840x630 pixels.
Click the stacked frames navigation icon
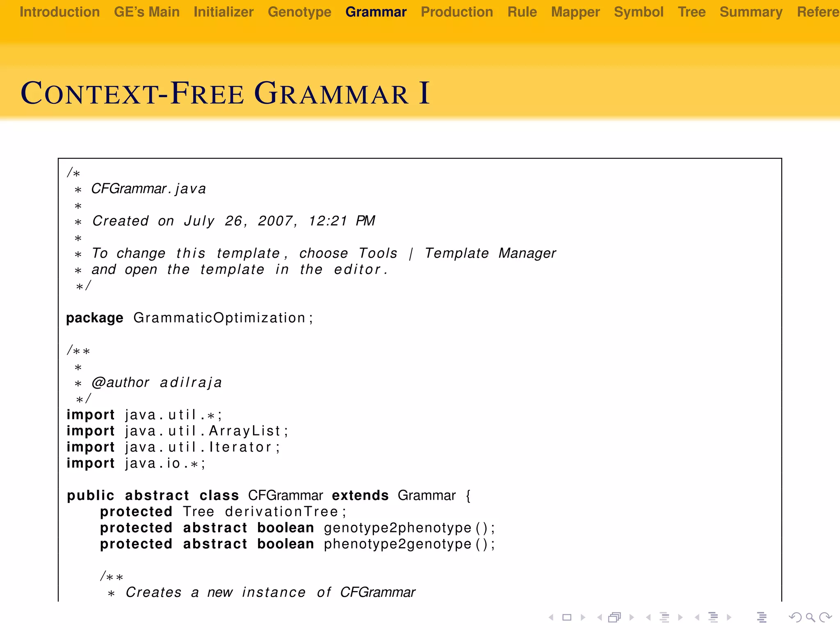(614, 617)
